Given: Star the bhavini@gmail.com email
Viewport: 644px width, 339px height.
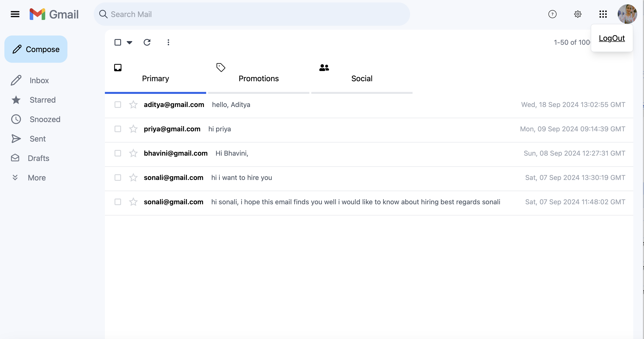Looking at the screenshot, I should point(133,153).
